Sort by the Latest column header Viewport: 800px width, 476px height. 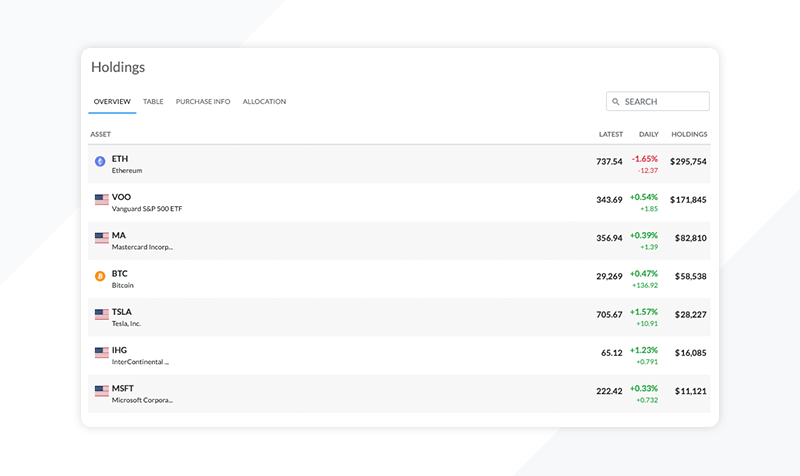[x=611, y=134]
